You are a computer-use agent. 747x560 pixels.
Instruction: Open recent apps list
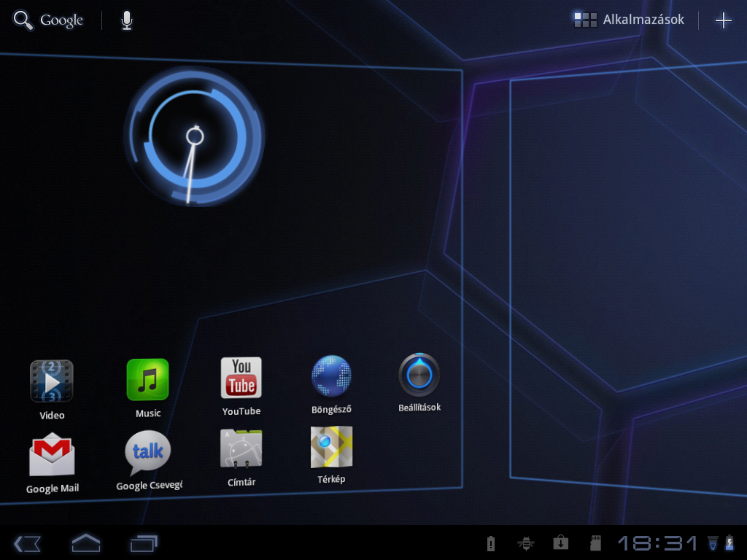pos(144,543)
